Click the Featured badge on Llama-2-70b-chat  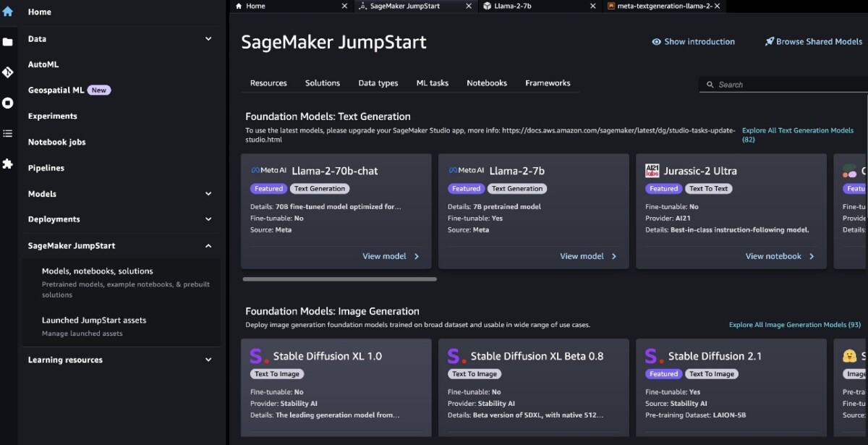(268, 189)
